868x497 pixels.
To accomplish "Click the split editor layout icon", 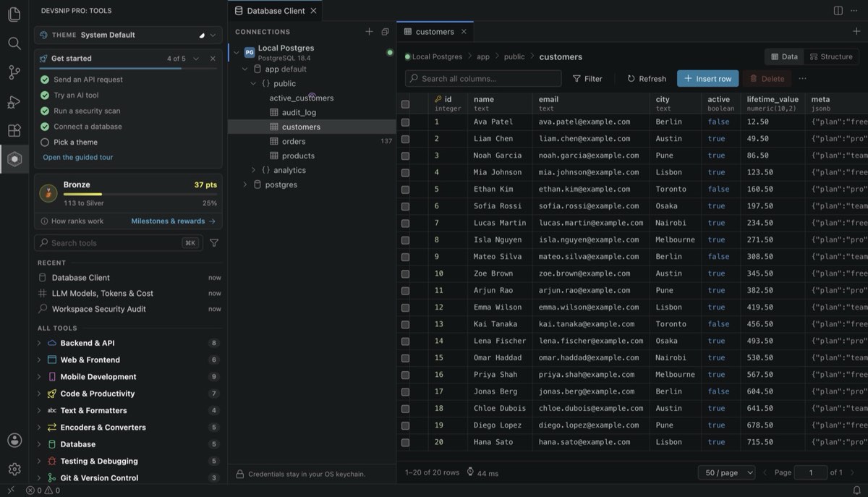I will pyautogui.click(x=838, y=11).
